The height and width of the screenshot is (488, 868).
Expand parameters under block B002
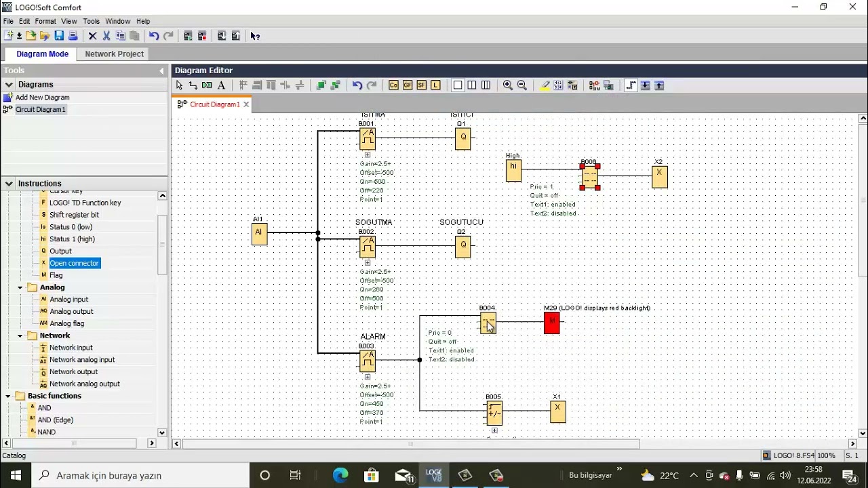point(368,262)
